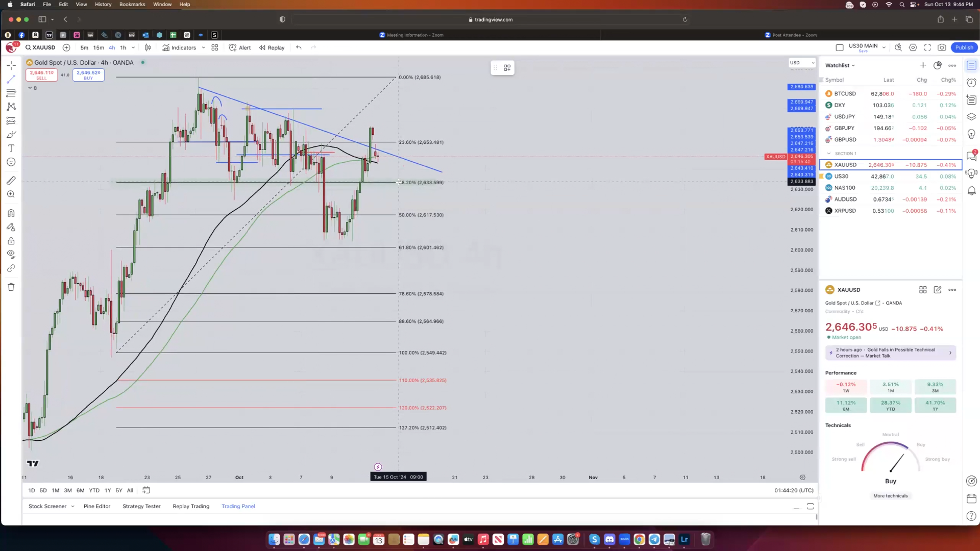
Task: Click the Publish button
Action: [964, 47]
